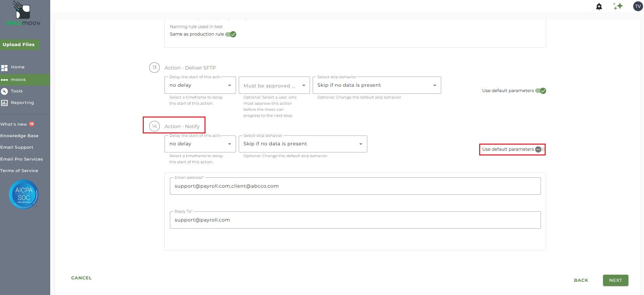Click the Email address input field

pyautogui.click(x=355, y=186)
